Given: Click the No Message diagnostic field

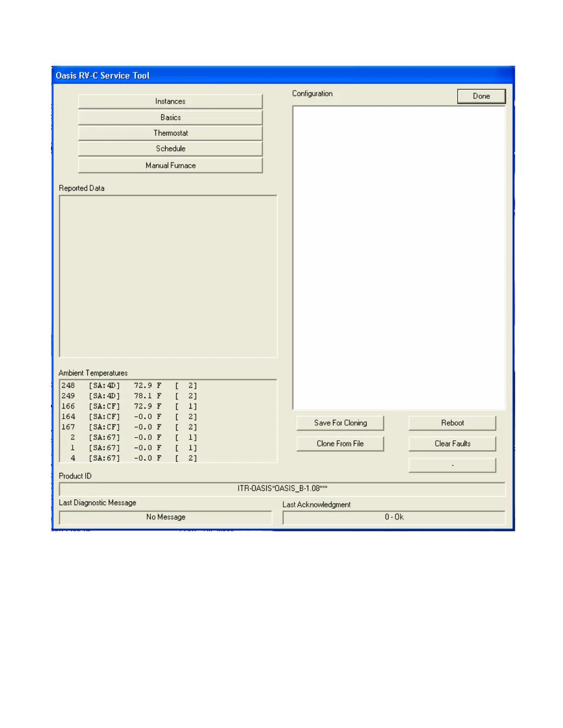Looking at the screenshot, I should [x=166, y=517].
